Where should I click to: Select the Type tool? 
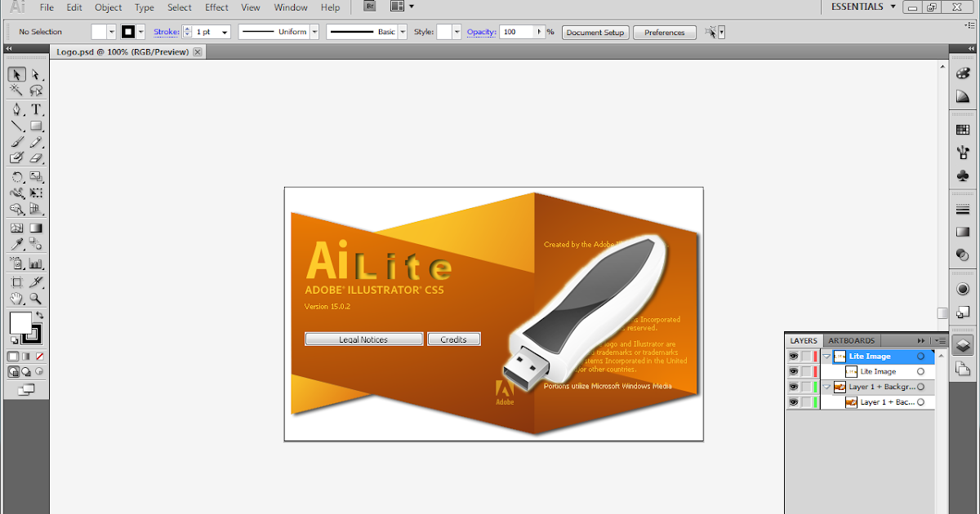click(37, 108)
